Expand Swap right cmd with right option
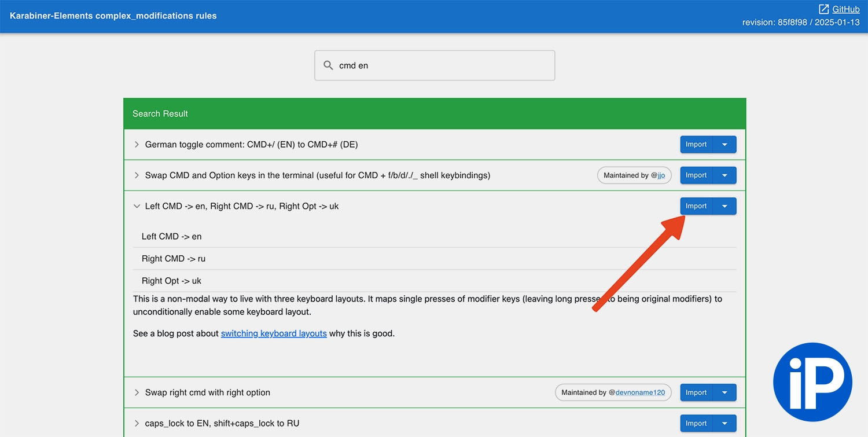 point(137,392)
